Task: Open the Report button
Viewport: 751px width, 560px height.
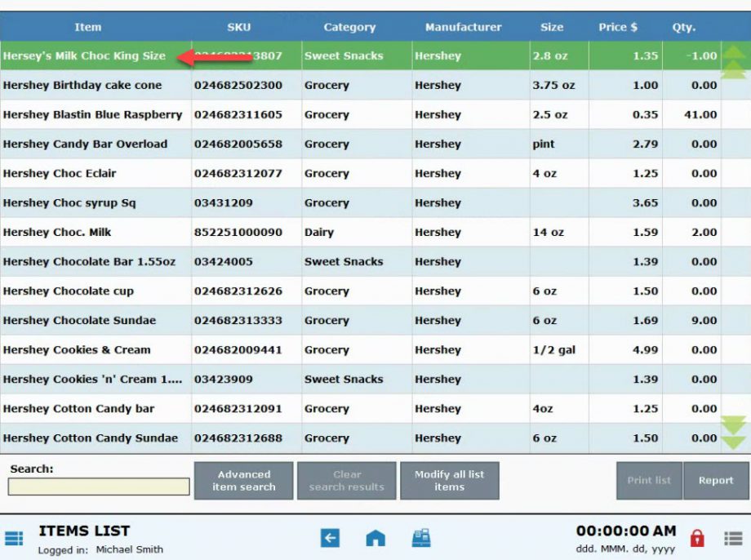Action: pos(716,482)
